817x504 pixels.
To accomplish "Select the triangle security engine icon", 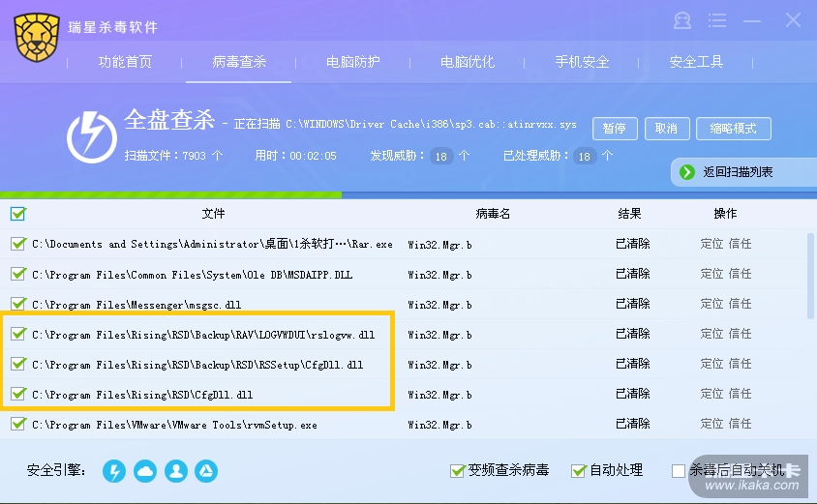I will tap(206, 471).
